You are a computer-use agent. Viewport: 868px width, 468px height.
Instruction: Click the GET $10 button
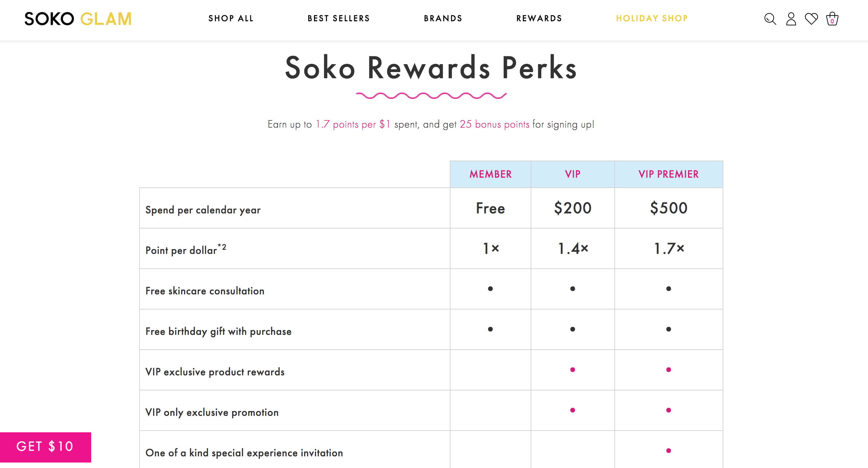click(x=45, y=447)
